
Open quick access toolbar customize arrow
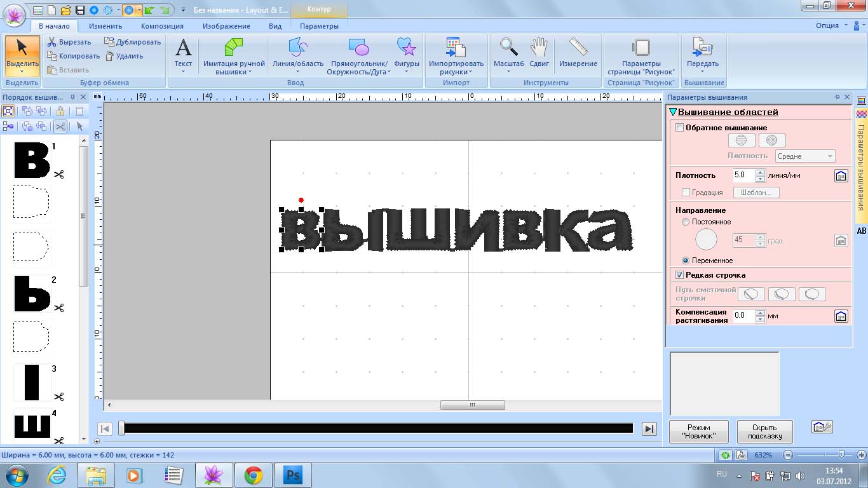(x=183, y=10)
